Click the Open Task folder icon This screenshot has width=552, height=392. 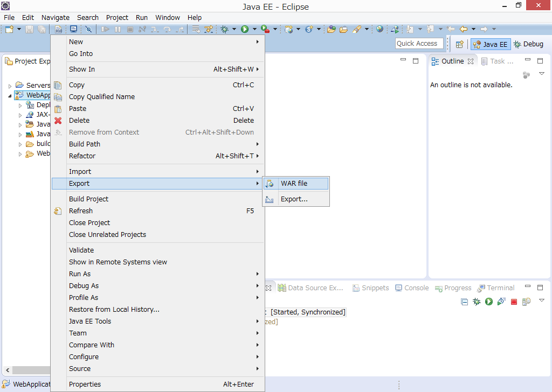pos(343,29)
